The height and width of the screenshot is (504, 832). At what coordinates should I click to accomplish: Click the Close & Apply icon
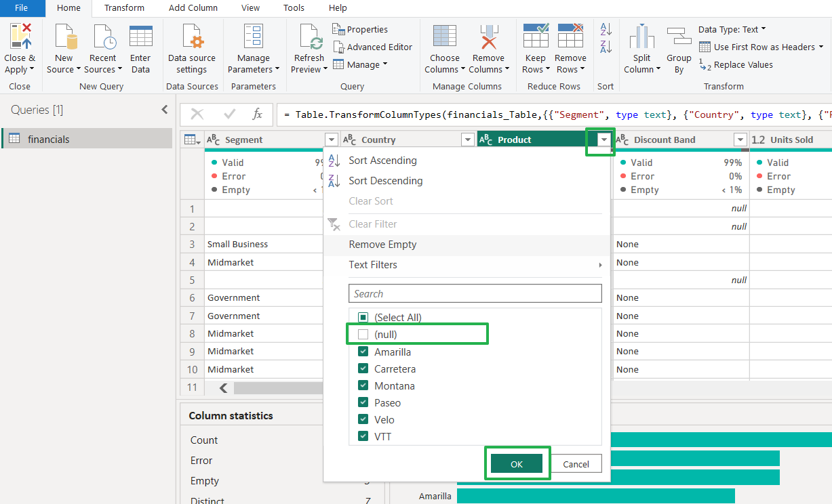click(x=21, y=36)
